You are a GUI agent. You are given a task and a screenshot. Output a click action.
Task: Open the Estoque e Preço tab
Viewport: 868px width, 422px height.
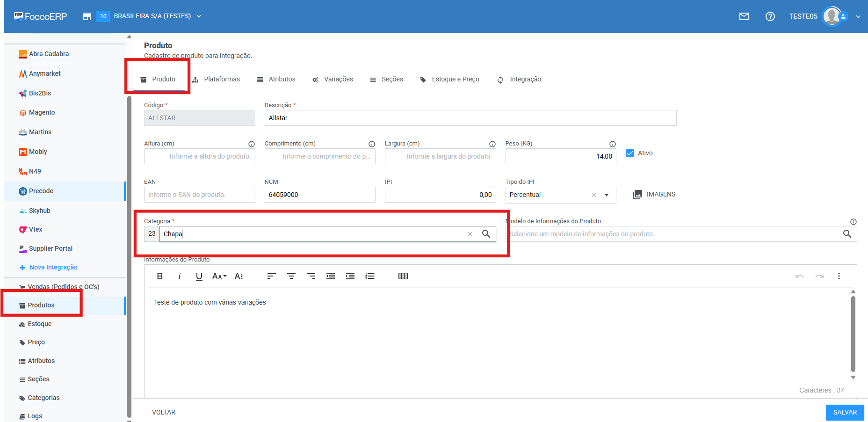coord(450,80)
